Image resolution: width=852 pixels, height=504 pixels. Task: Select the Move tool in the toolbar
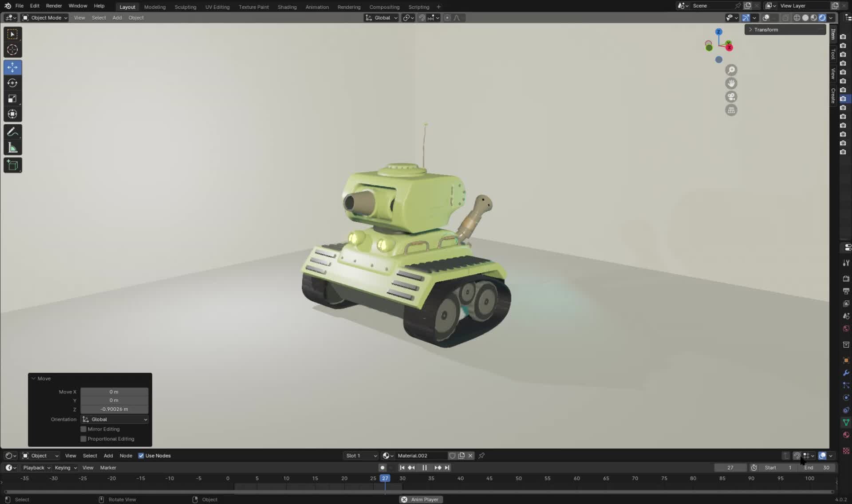[12, 67]
